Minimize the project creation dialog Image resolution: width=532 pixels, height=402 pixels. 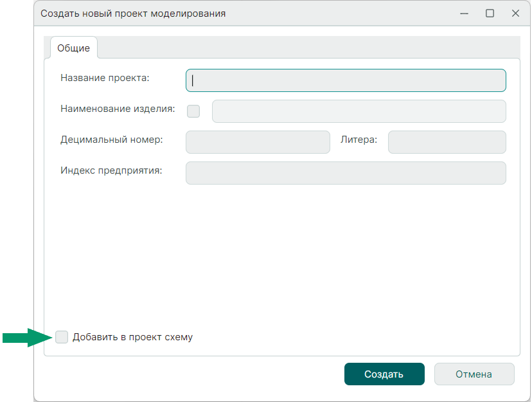[x=464, y=14]
